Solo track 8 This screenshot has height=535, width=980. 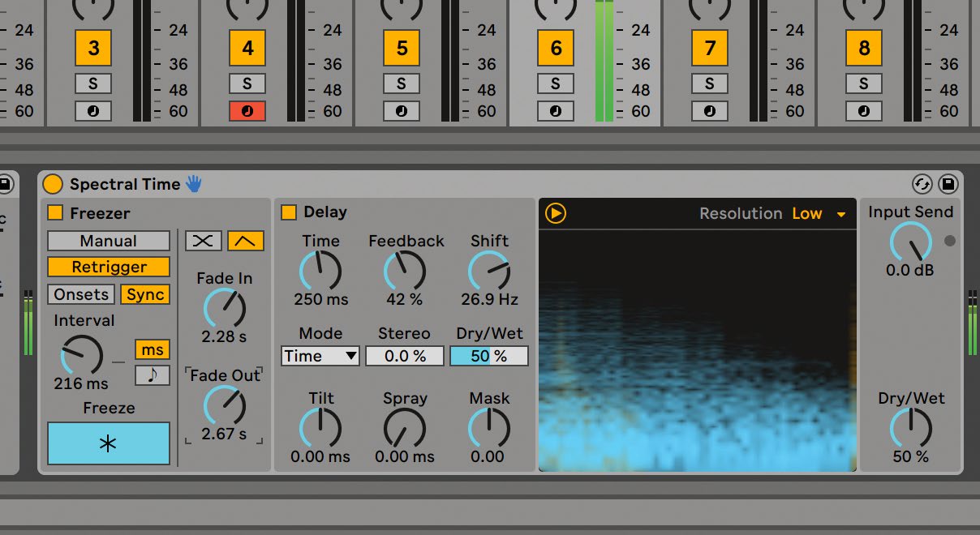[x=864, y=83]
